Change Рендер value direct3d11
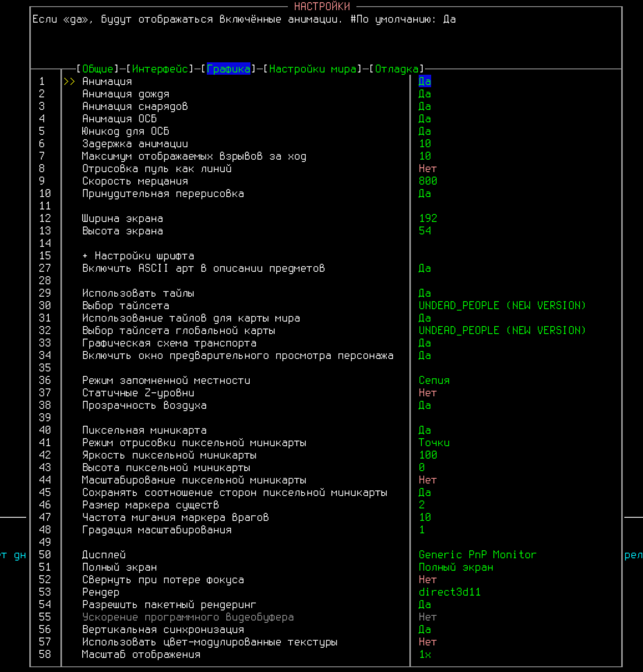643x672 pixels. (x=449, y=592)
